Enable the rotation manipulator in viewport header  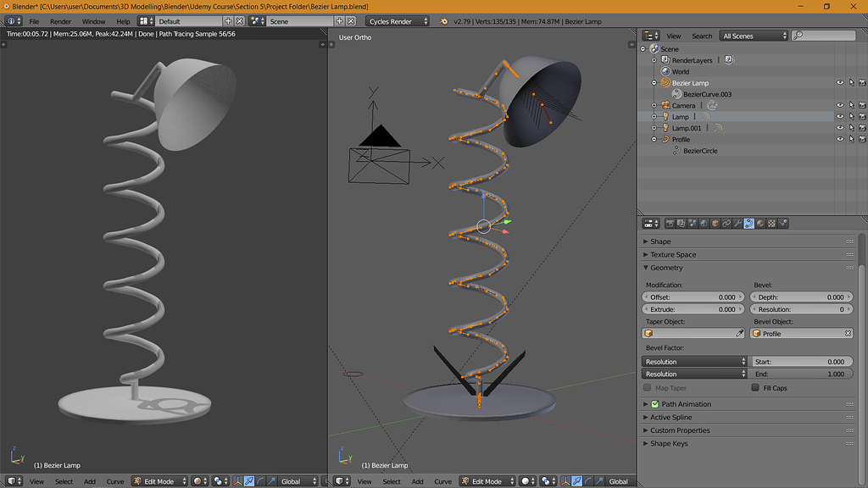coord(589,481)
